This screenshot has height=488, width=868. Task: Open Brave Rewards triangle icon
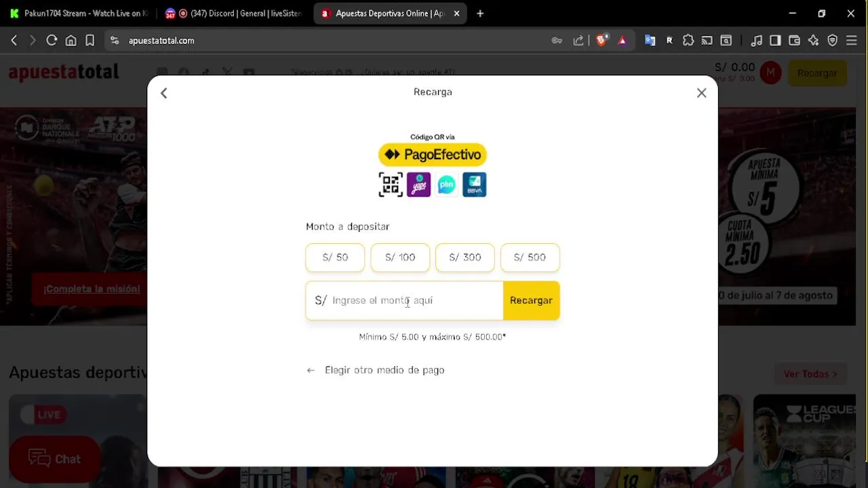623,41
